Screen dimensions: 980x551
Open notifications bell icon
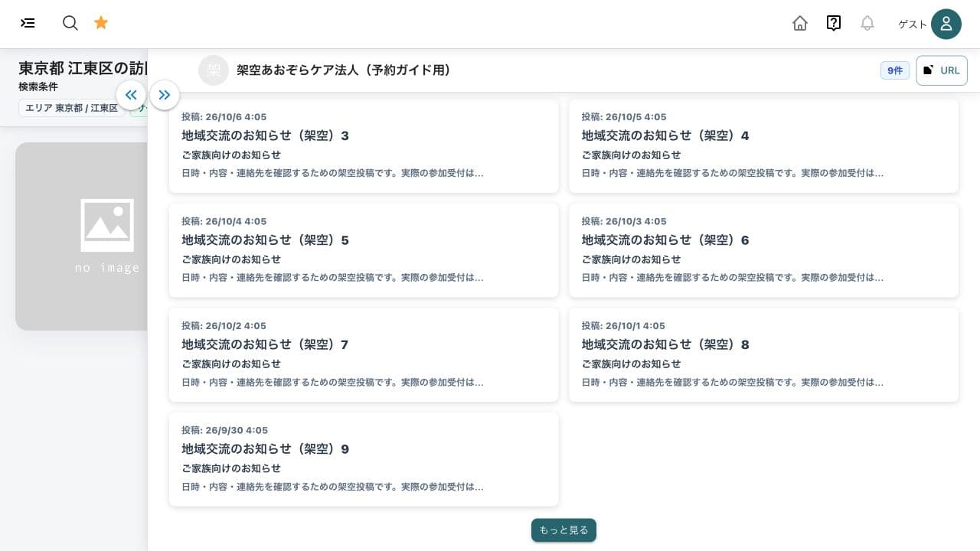coord(867,24)
